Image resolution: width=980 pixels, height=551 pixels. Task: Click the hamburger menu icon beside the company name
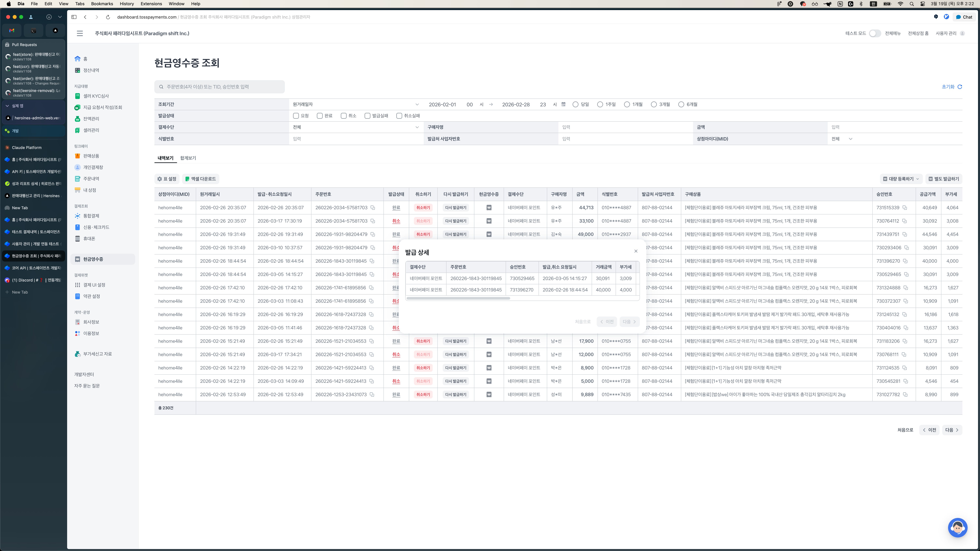[x=79, y=34]
